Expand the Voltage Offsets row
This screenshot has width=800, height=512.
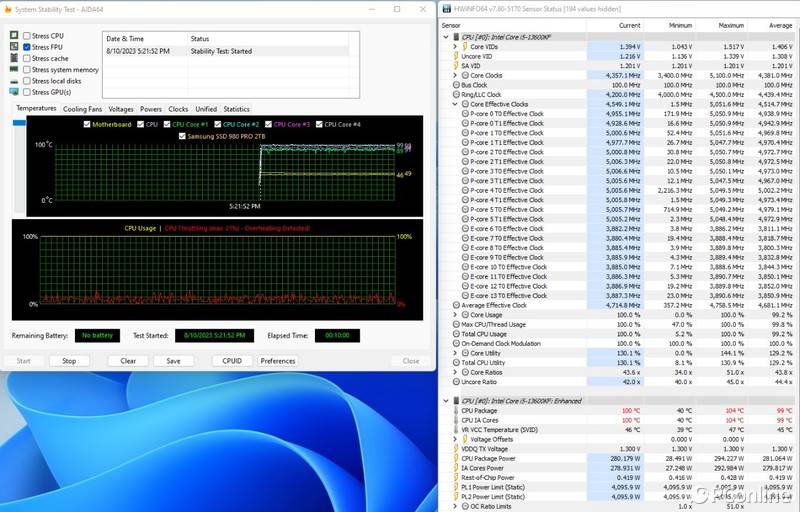coord(455,439)
